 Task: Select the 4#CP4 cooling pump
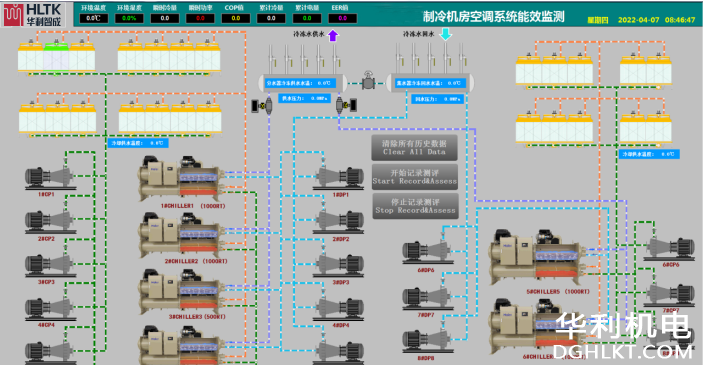pos(49,309)
